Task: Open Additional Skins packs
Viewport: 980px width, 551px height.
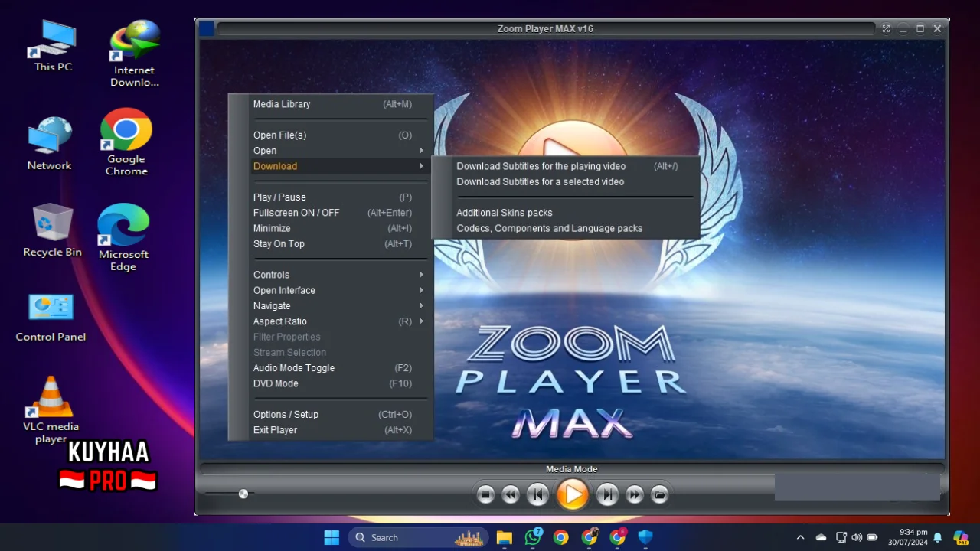Action: pyautogui.click(x=567, y=213)
